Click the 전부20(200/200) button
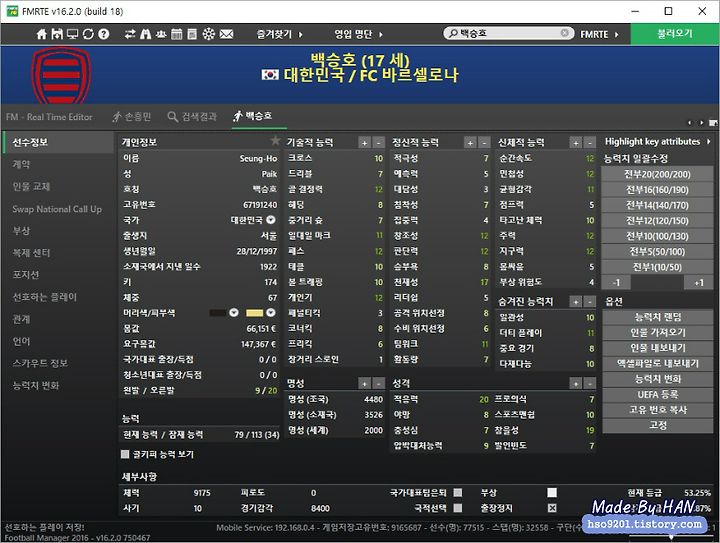Image resolution: width=720 pixels, height=543 pixels. (x=657, y=174)
